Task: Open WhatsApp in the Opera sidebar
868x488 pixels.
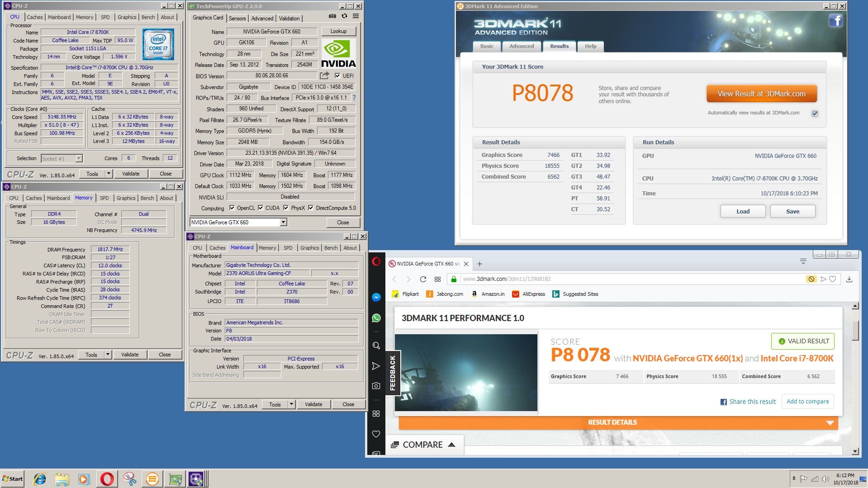Action: pos(376,318)
